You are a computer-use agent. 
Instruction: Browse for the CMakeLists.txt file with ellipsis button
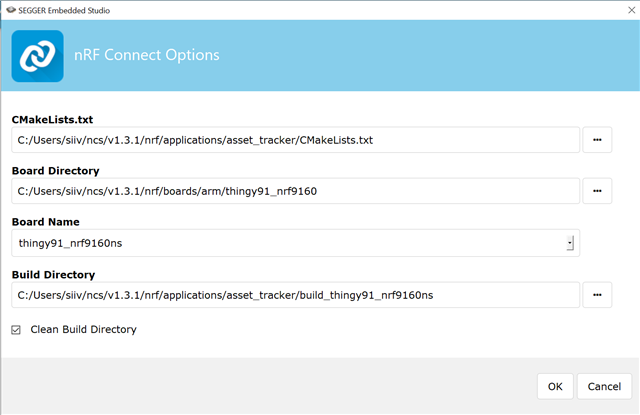pyautogui.click(x=597, y=140)
